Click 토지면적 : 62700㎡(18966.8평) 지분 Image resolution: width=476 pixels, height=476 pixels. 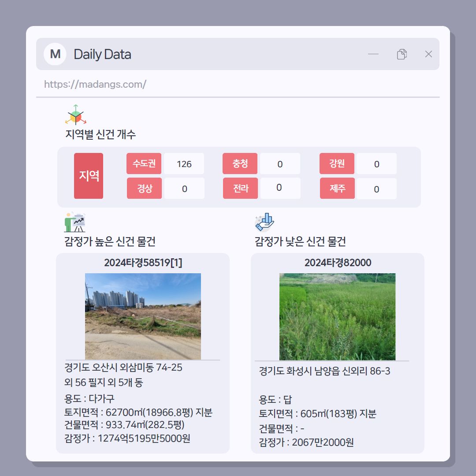(138, 412)
